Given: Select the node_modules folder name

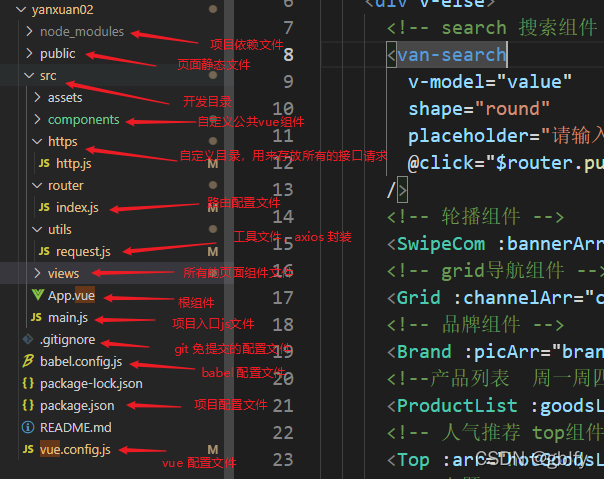Looking at the screenshot, I should (82, 32).
